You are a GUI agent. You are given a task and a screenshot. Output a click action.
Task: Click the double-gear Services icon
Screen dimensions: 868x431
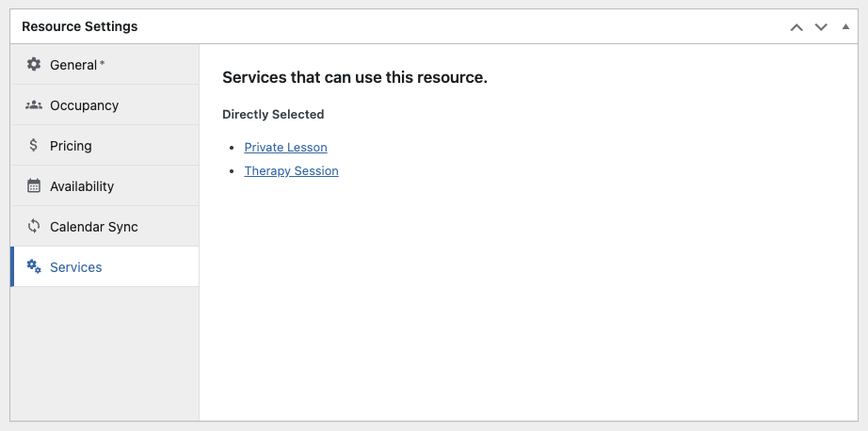pos(34,267)
